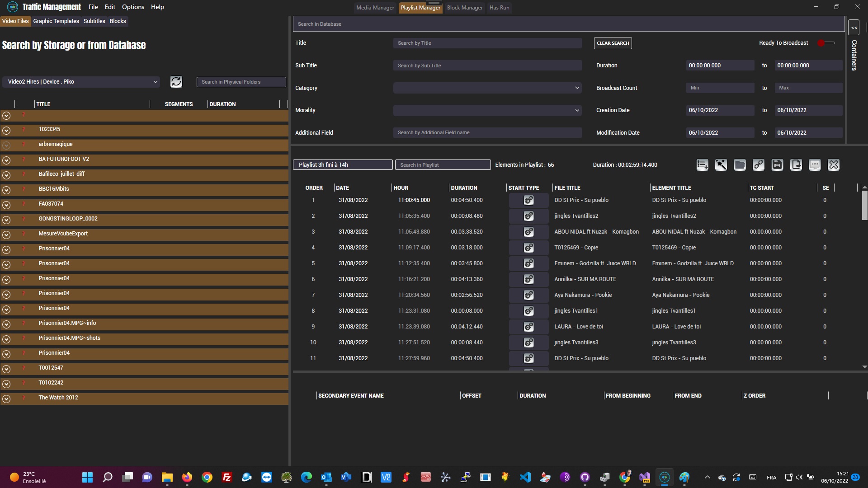Open the Blocks tab
Image resolution: width=868 pixels, height=488 pixels.
[118, 21]
